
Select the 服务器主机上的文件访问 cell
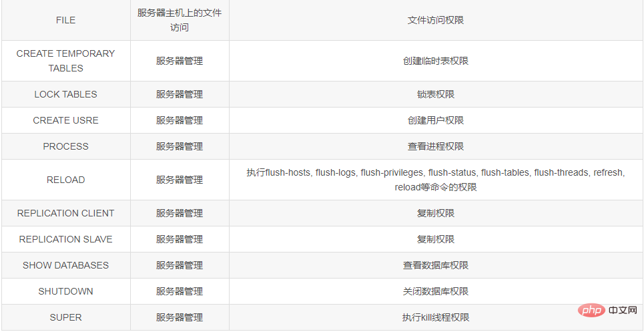[180, 20]
